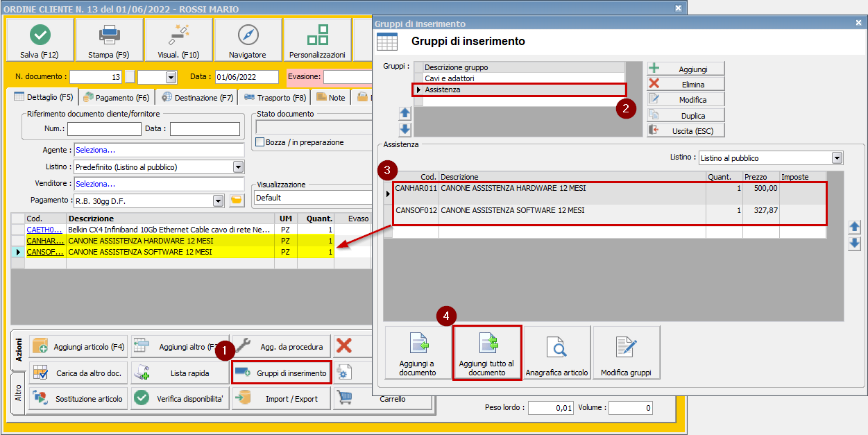Move article row down using right-side arrow
Viewport: 868px width, 435px height.
855,243
